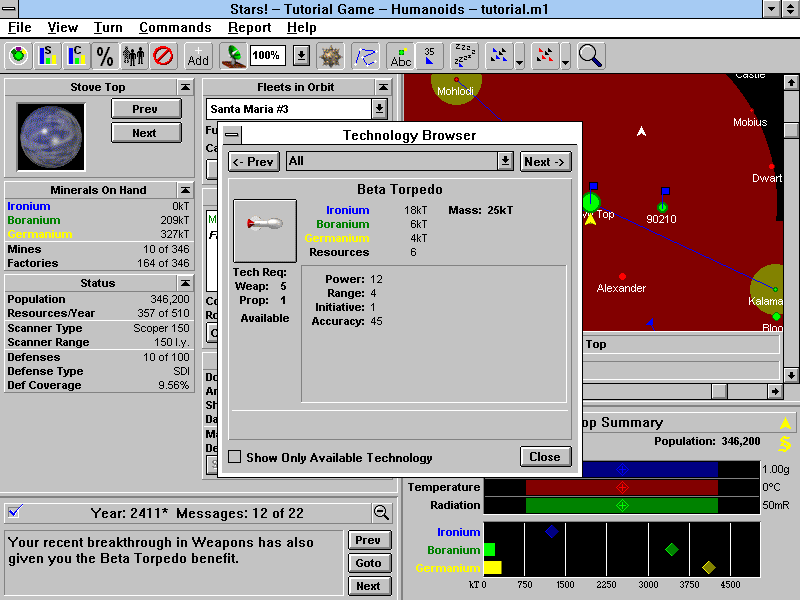The height and width of the screenshot is (600, 800).
Task: Close the Technology Browser dialog
Action: click(545, 457)
